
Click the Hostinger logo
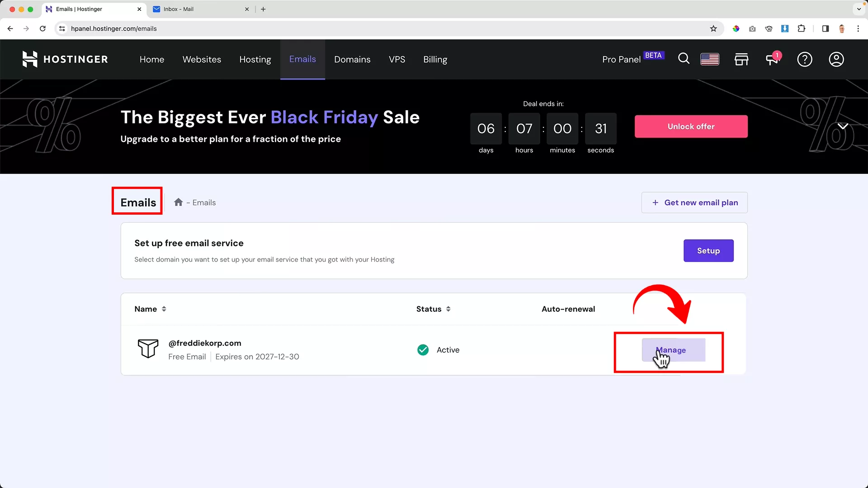65,59
